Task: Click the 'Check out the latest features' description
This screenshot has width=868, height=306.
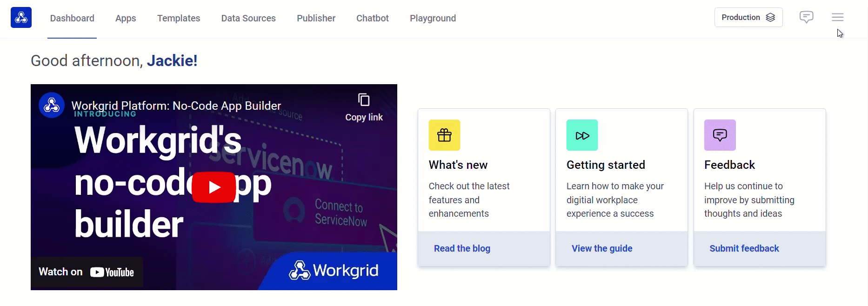Action: pyautogui.click(x=469, y=200)
